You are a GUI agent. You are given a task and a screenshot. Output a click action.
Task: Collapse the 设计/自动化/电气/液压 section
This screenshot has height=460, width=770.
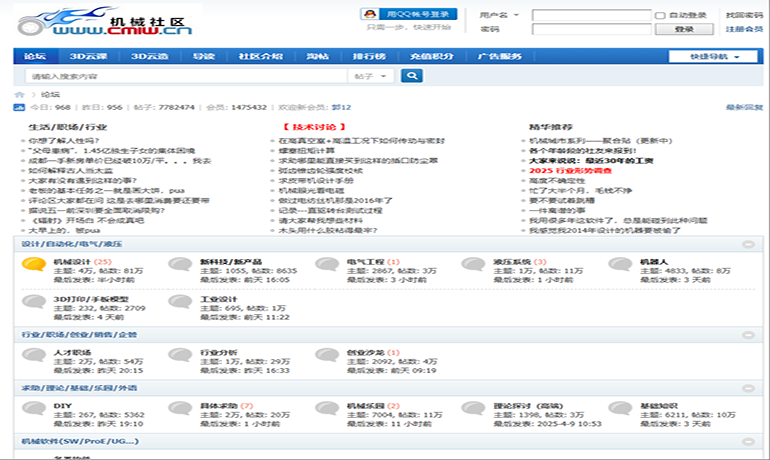pyautogui.click(x=748, y=244)
